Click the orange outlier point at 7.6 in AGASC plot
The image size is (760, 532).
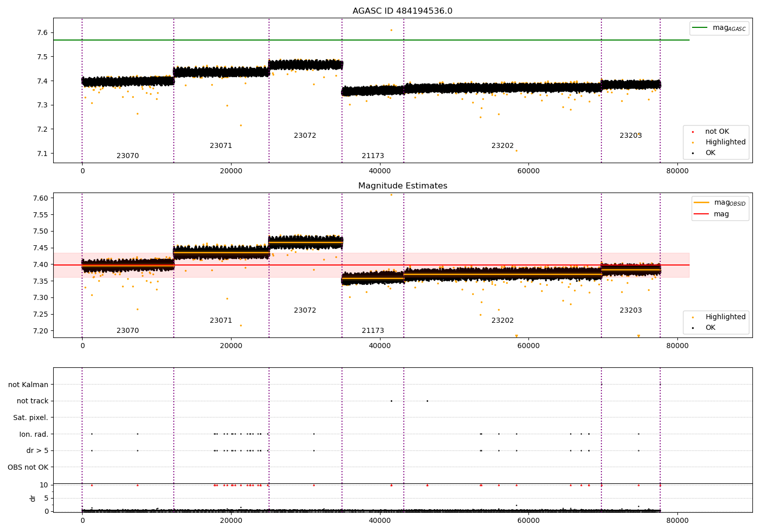pos(391,30)
